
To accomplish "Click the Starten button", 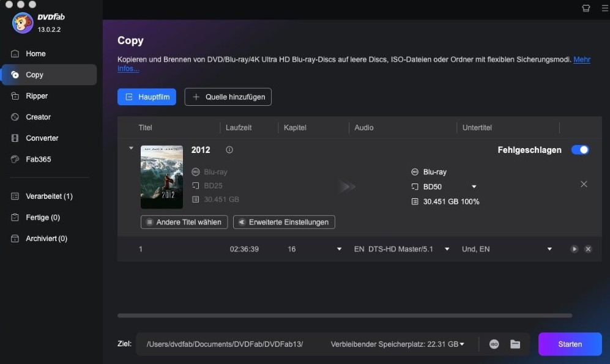I will 570,344.
